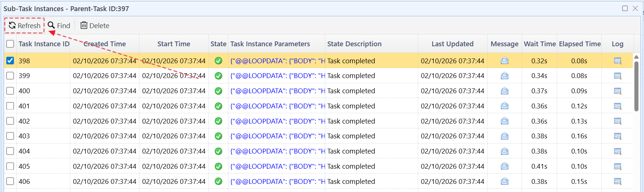This screenshot has width=644, height=192.
Task: Toggle the select-all header checkbox
Action: tap(10, 44)
